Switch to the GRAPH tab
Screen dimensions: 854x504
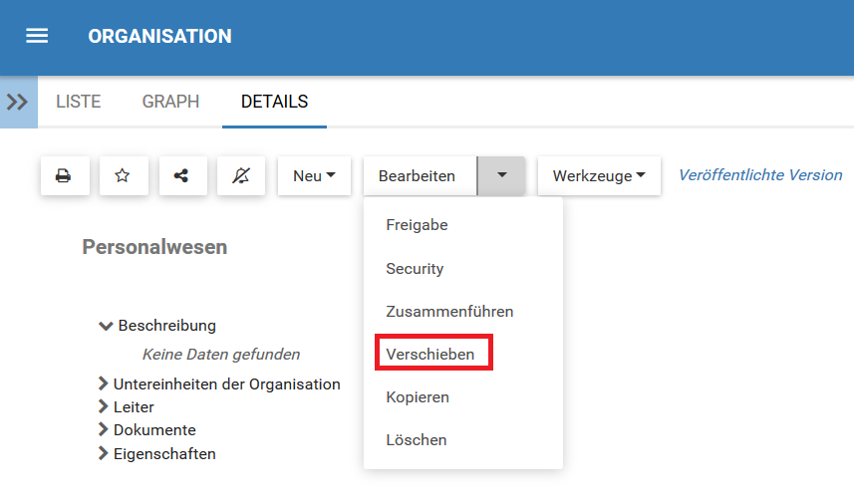coord(170,102)
